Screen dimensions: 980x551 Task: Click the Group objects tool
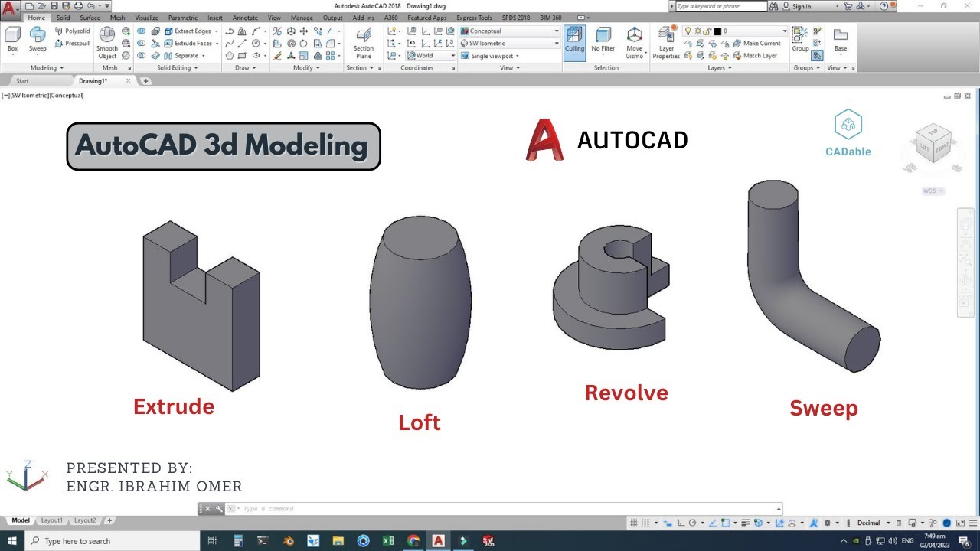(800, 40)
